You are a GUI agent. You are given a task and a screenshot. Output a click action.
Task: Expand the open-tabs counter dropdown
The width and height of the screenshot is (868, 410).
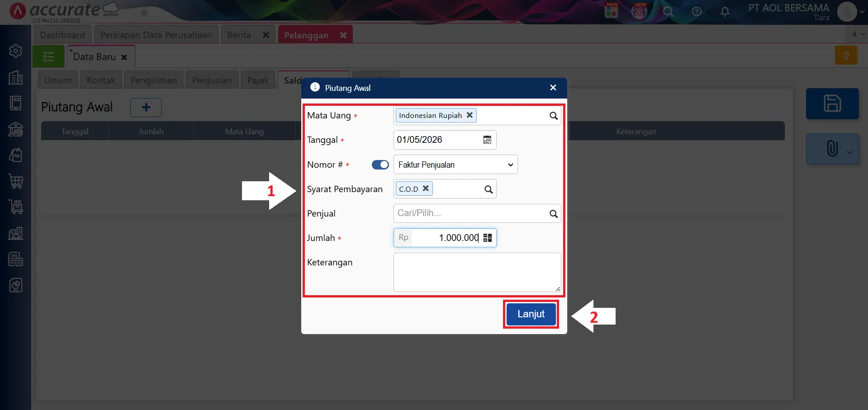[858, 34]
